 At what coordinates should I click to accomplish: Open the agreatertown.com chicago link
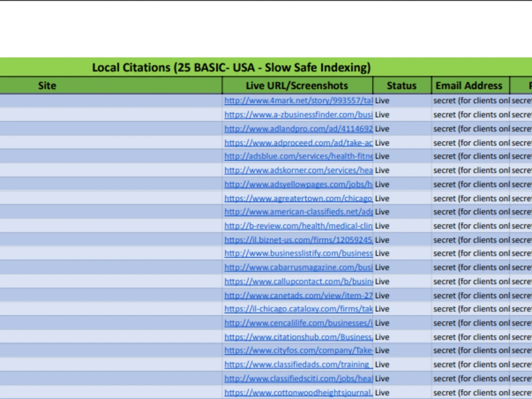[x=298, y=198]
